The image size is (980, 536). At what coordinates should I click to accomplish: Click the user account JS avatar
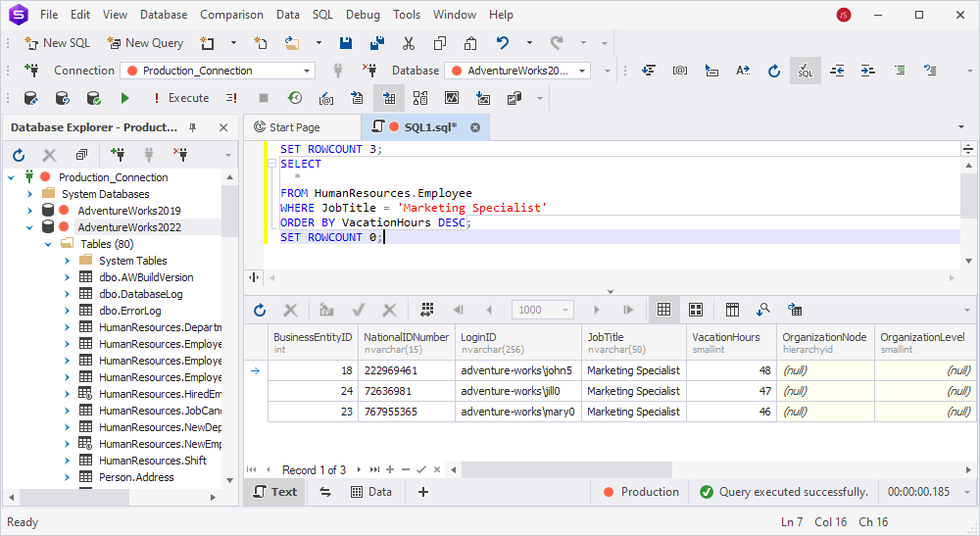(x=844, y=15)
